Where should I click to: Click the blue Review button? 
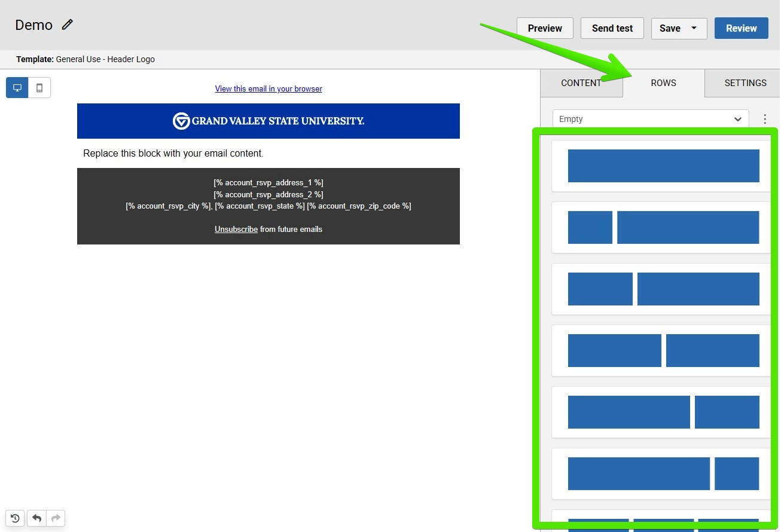point(741,28)
